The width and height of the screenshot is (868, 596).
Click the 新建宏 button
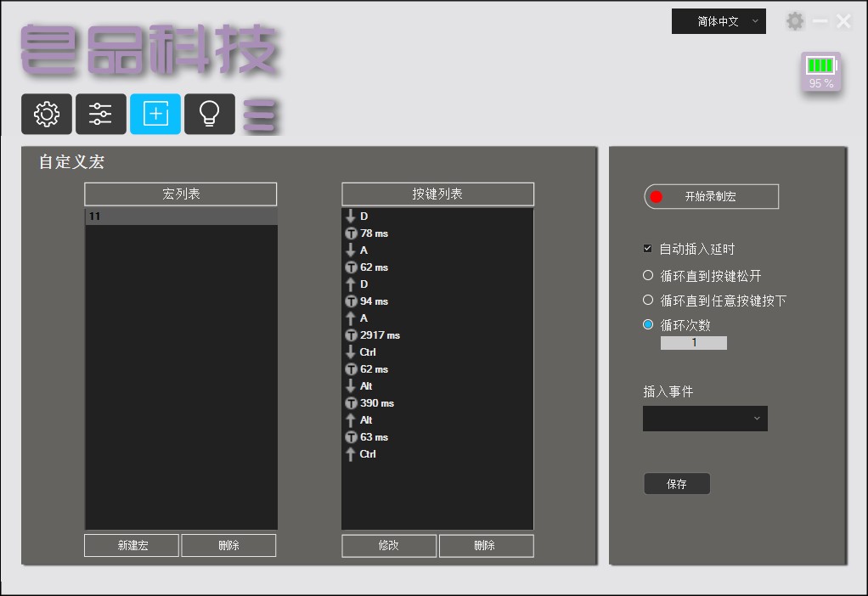tap(131, 545)
